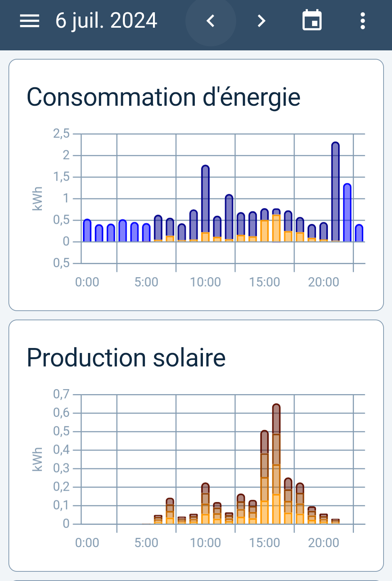The height and width of the screenshot is (581, 392).
Task: Open the hamburger navigation menu
Action: [x=30, y=21]
